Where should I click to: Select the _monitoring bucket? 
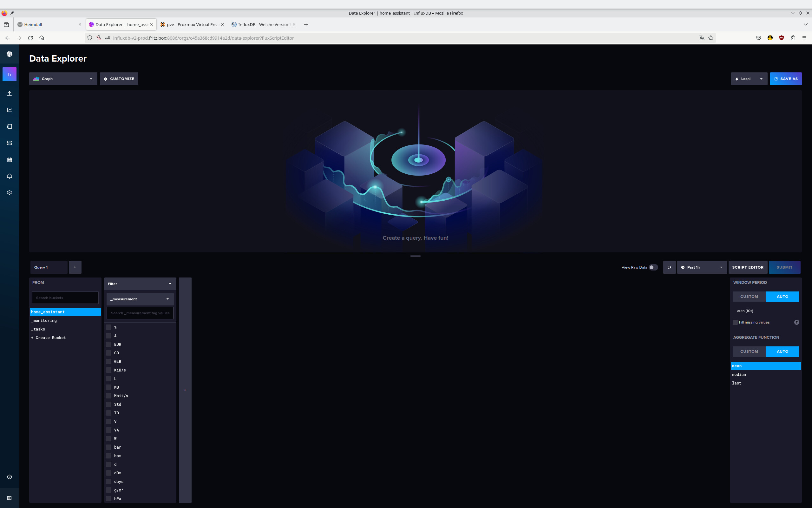(65, 321)
